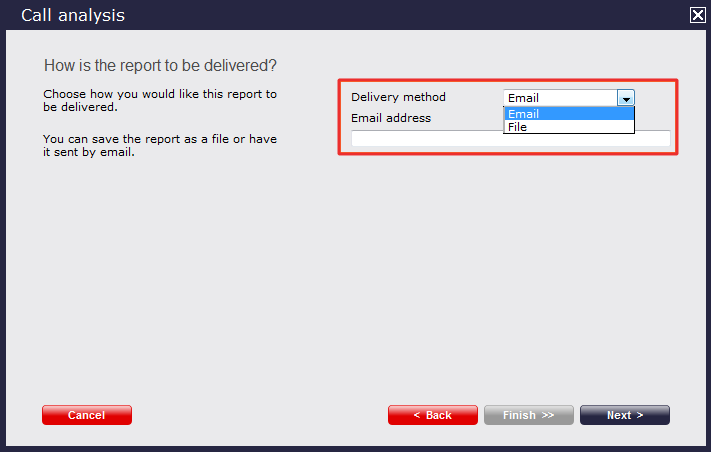Click the Delivery method dropdown arrow

click(x=626, y=98)
